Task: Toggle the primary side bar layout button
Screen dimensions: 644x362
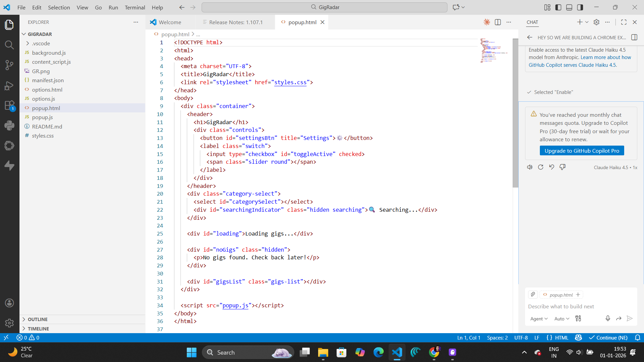Action: pos(558,7)
